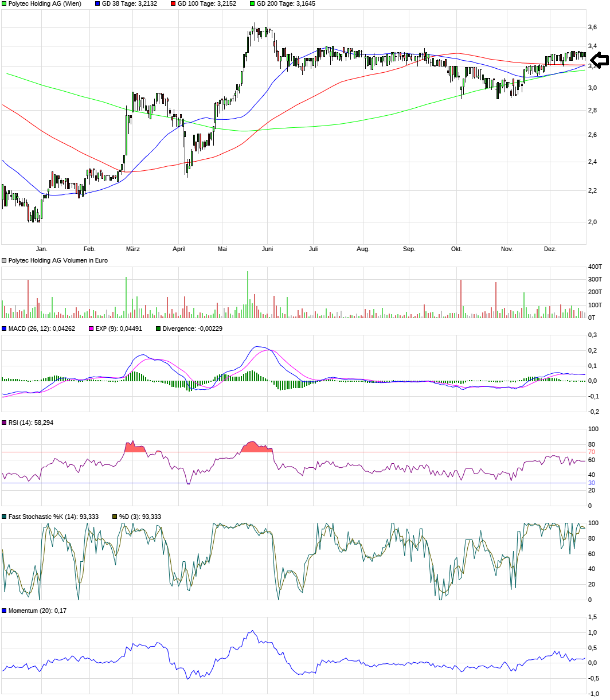Select the GD 38 Tage blue legend icon
The height and width of the screenshot is (700, 610).
(96, 5)
